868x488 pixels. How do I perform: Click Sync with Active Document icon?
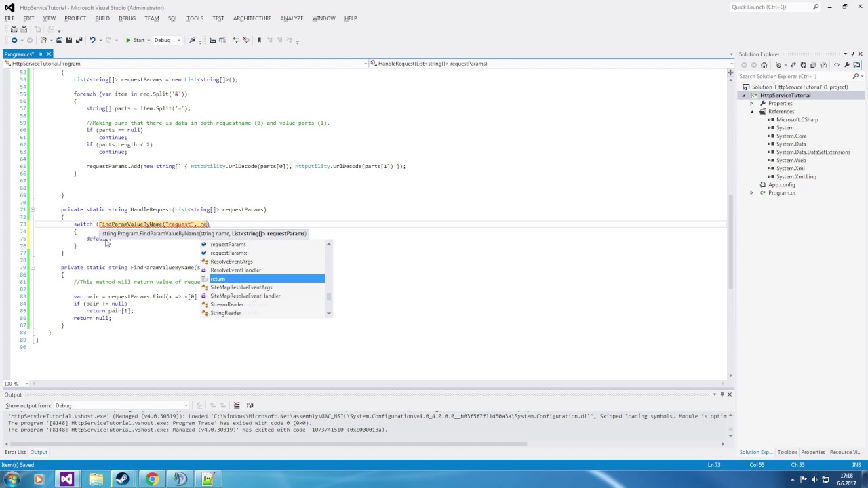tap(793, 65)
